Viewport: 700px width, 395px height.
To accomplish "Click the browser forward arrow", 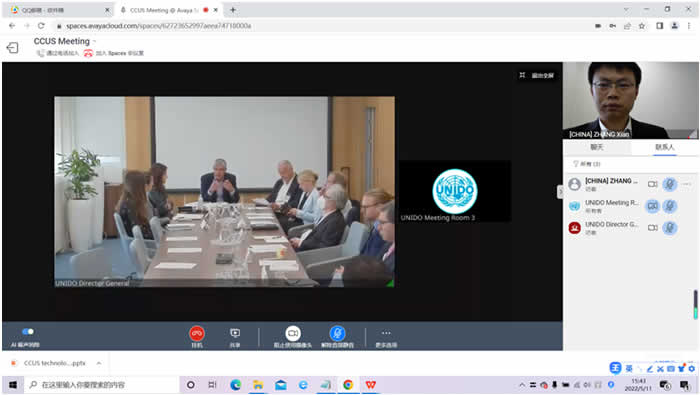I will click(27, 26).
